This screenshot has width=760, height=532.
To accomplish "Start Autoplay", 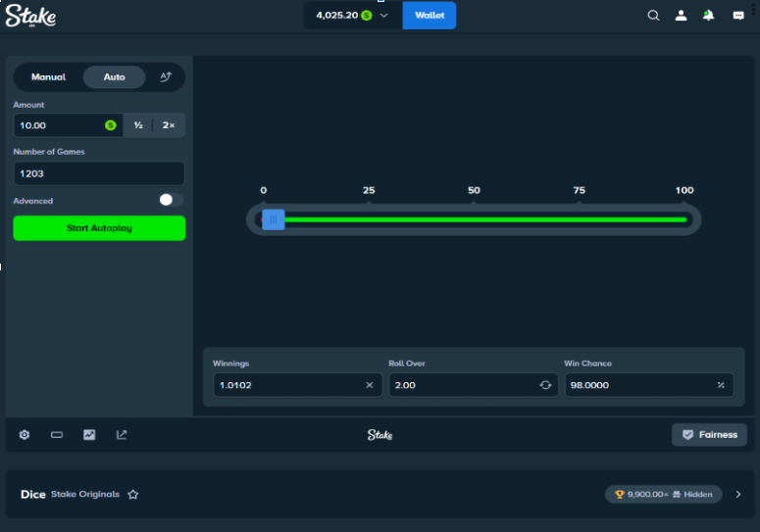I will point(99,228).
